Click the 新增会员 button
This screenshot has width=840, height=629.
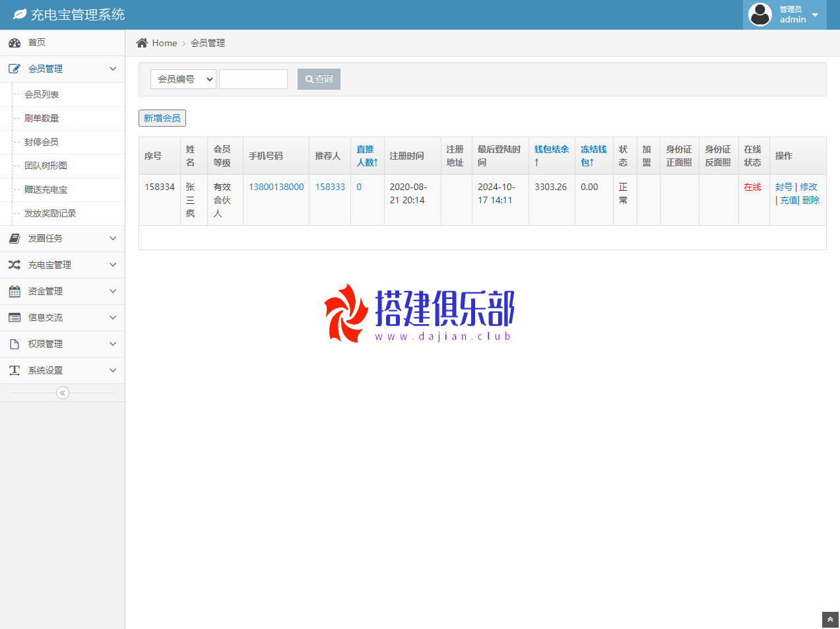[x=162, y=118]
